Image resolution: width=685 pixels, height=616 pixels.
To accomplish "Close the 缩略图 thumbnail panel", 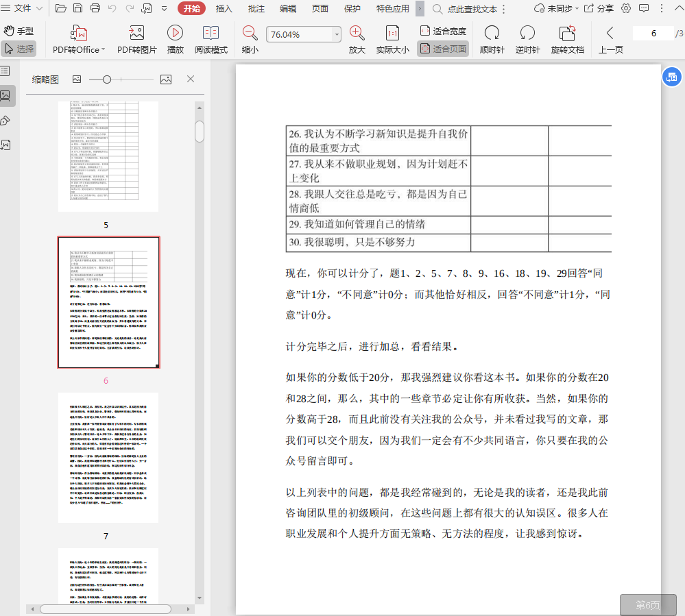I will 191,79.
